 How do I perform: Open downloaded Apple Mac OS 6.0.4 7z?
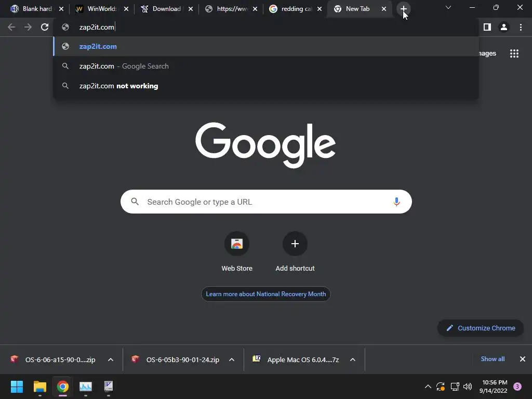click(x=296, y=360)
